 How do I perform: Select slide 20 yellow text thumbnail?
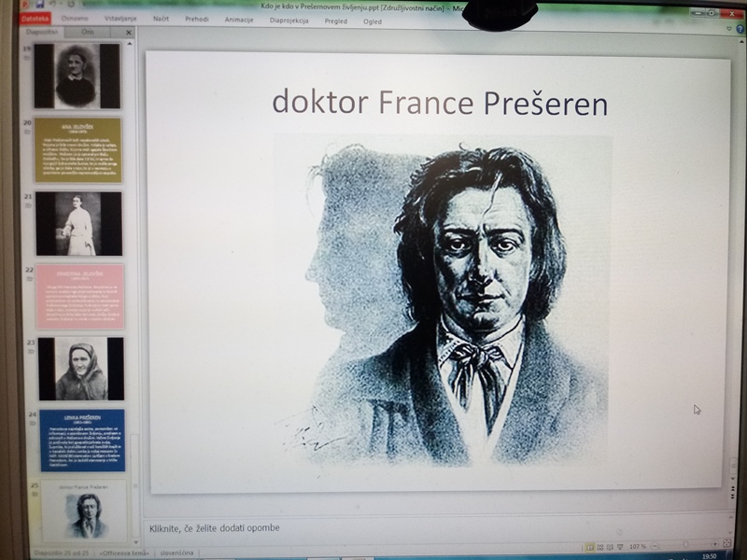tap(78, 149)
